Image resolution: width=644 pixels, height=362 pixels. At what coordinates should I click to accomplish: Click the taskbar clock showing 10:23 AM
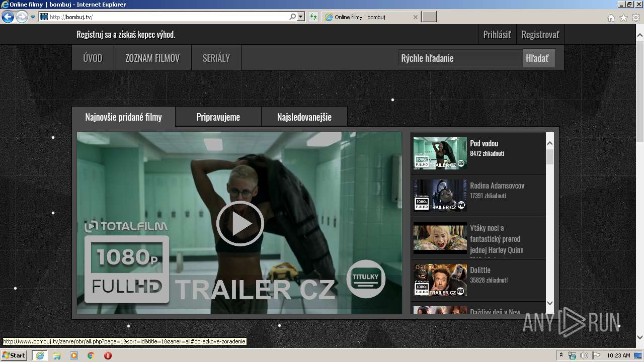(618, 355)
